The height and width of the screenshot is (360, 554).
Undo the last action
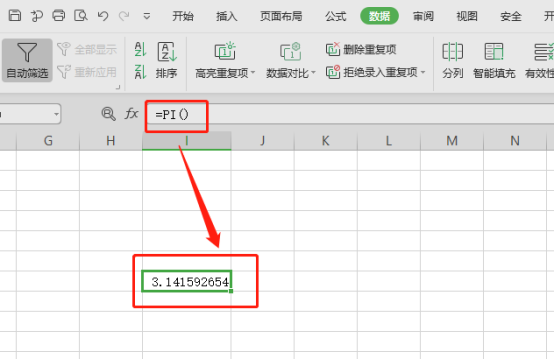(x=103, y=16)
